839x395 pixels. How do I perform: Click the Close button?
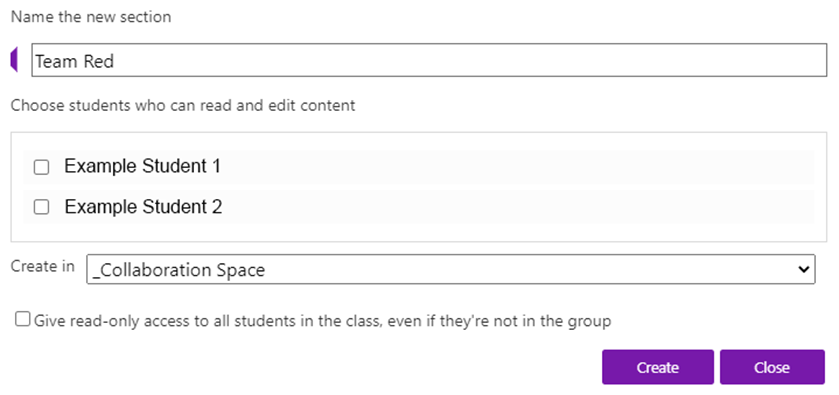[772, 367]
